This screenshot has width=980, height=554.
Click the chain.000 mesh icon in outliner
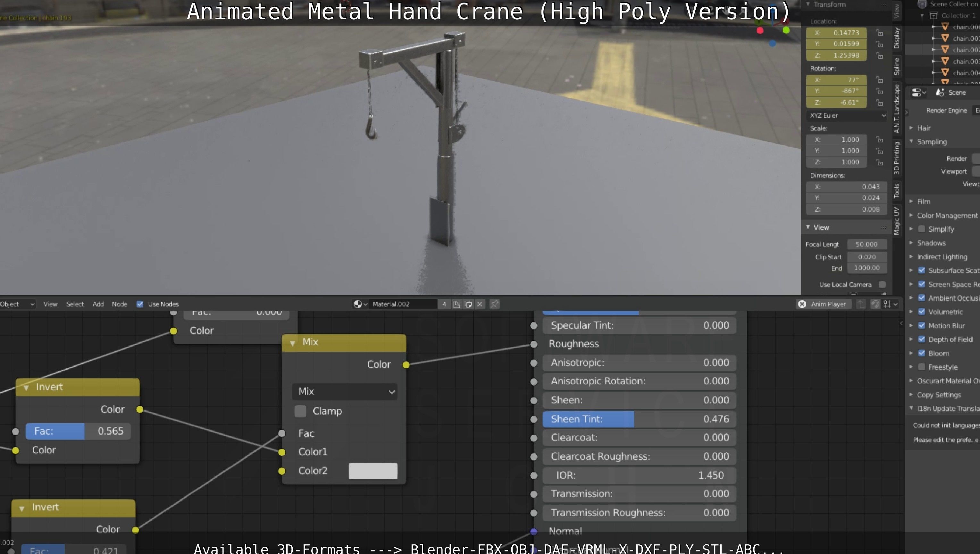[945, 27]
